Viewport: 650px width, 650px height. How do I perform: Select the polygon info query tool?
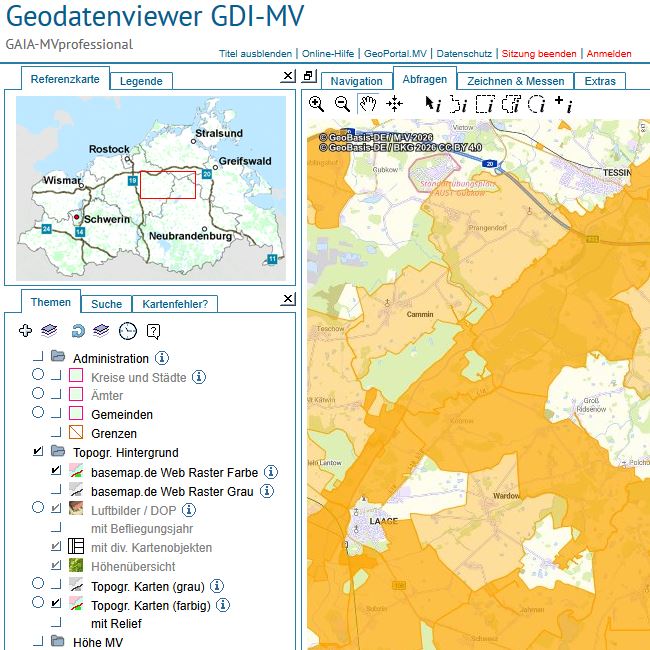pos(511,104)
